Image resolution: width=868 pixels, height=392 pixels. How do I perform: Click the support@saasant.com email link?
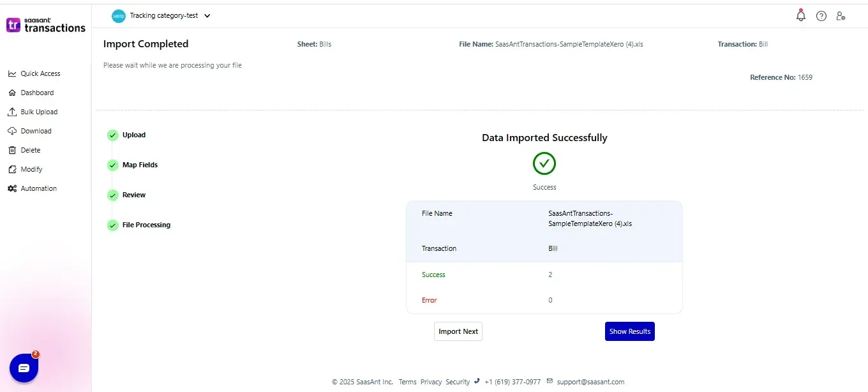pos(590,382)
